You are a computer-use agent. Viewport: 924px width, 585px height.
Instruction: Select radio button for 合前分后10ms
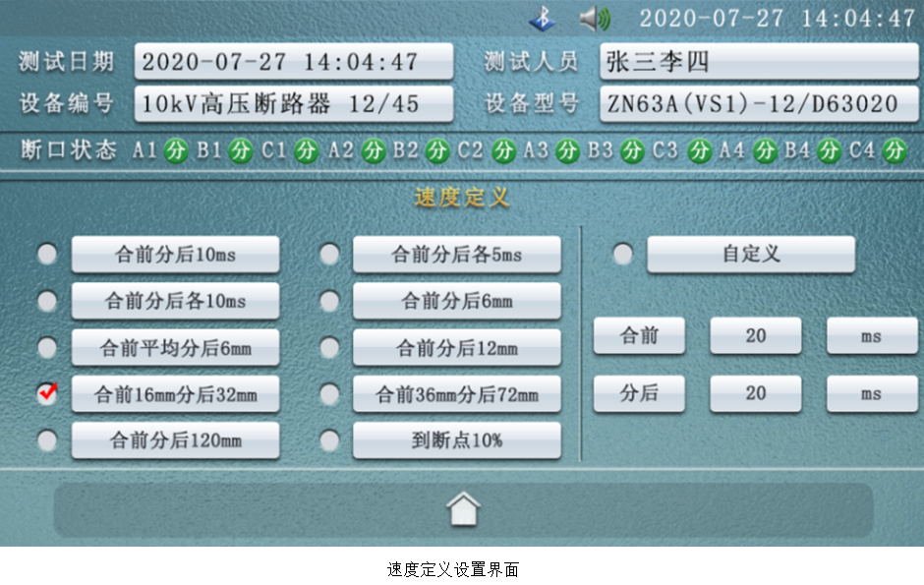click(x=47, y=255)
